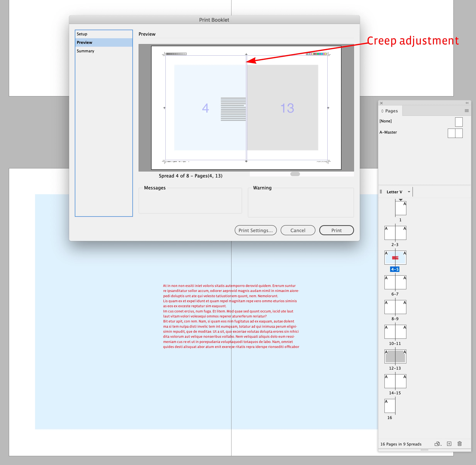
Task: Open the Pages panel flyout menu
Action: [467, 111]
